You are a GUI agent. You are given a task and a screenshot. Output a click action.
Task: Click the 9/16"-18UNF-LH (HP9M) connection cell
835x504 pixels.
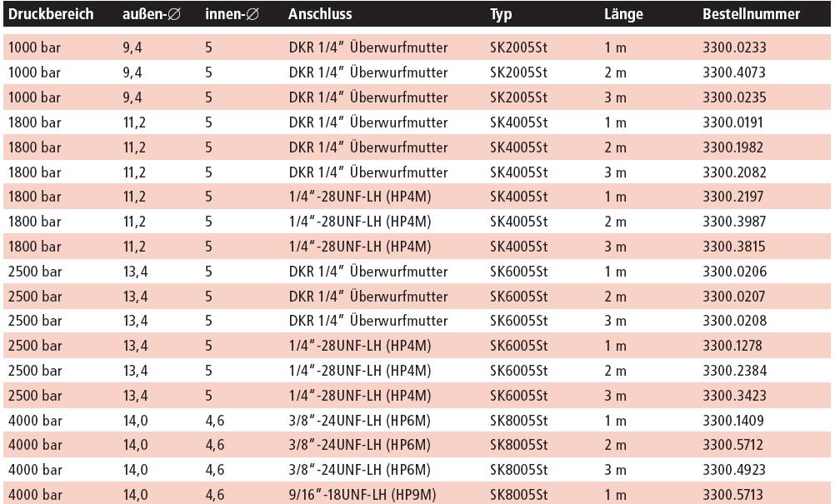pos(362,495)
